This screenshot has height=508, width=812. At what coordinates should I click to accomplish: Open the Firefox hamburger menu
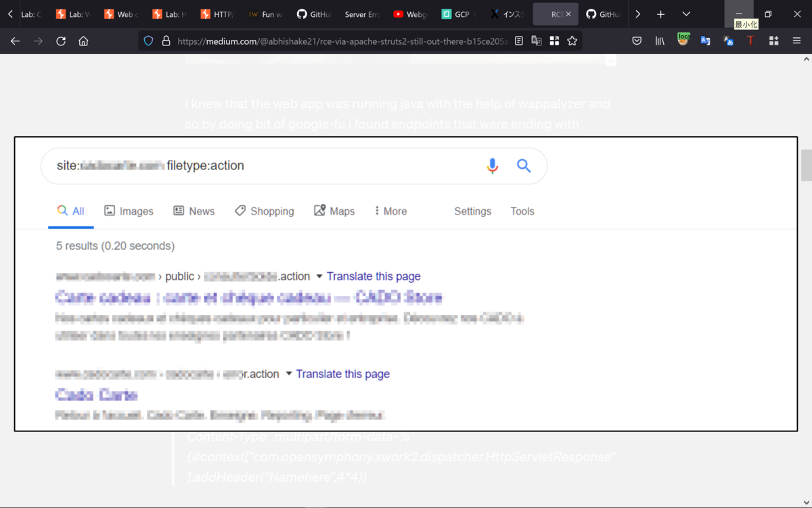(x=796, y=41)
